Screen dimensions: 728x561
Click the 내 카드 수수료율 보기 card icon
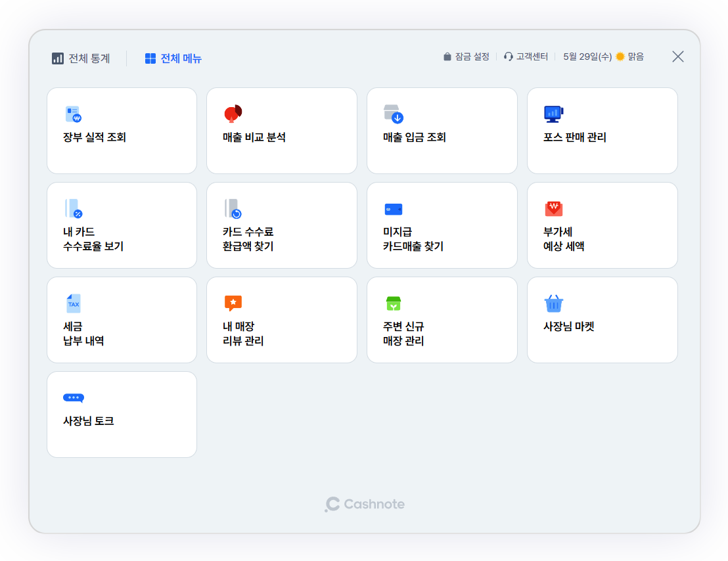73,209
